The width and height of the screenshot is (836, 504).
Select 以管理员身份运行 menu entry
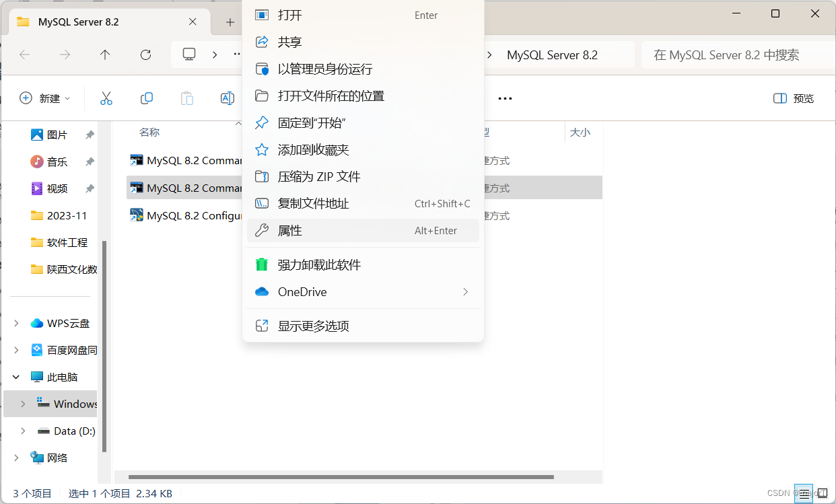point(363,69)
